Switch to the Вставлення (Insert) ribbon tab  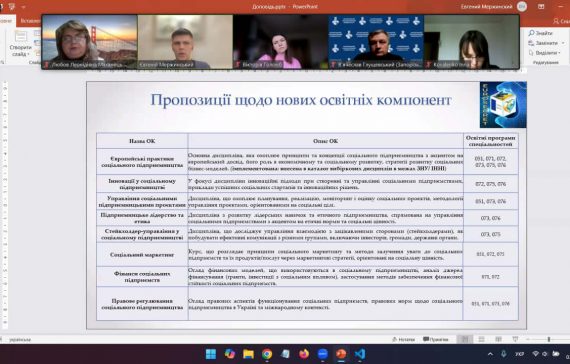click(30, 21)
